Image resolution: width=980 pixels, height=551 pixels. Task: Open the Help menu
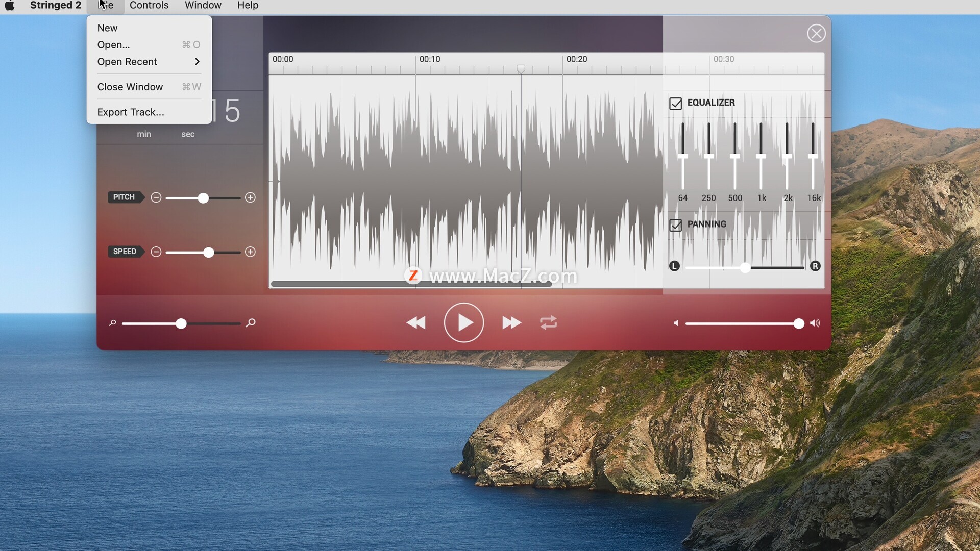tap(248, 6)
